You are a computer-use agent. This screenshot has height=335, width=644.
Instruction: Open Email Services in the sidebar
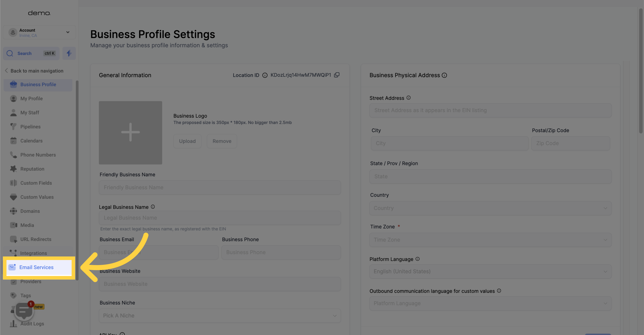pos(39,267)
